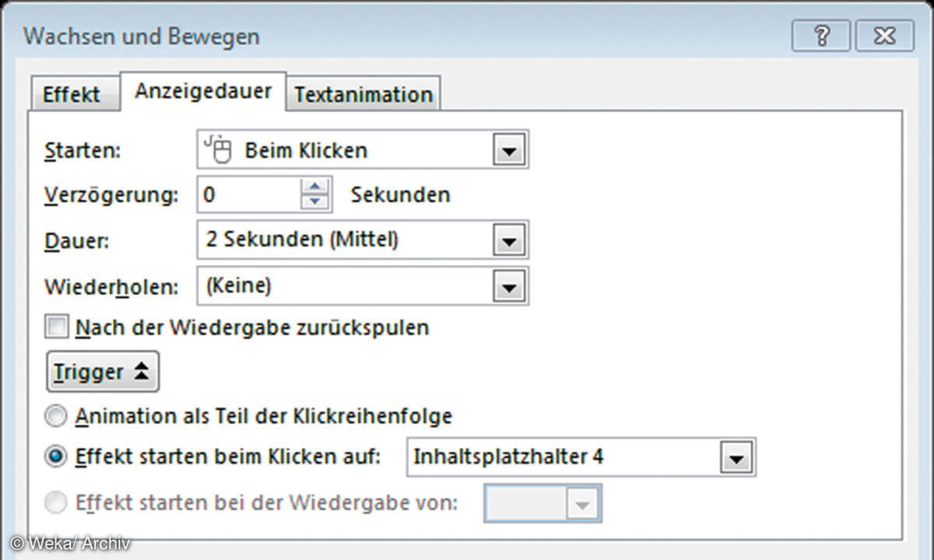Select Animation als Teil der Klickreihenfolge
Viewport: 934px width, 560px height.
(57, 417)
